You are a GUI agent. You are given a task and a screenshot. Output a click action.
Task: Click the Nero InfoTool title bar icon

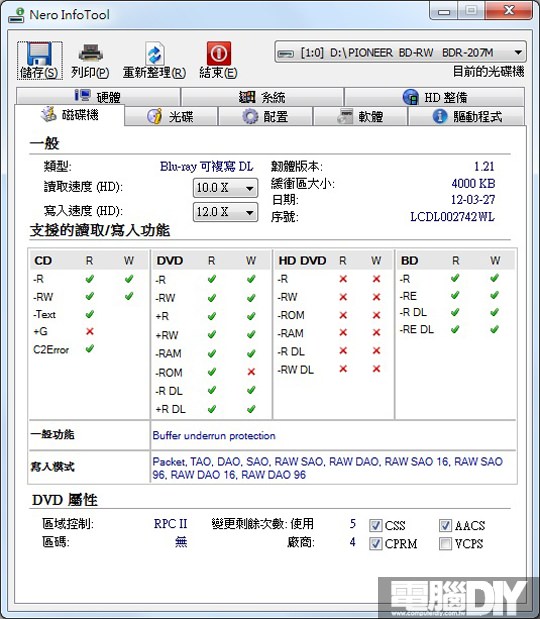click(17, 15)
